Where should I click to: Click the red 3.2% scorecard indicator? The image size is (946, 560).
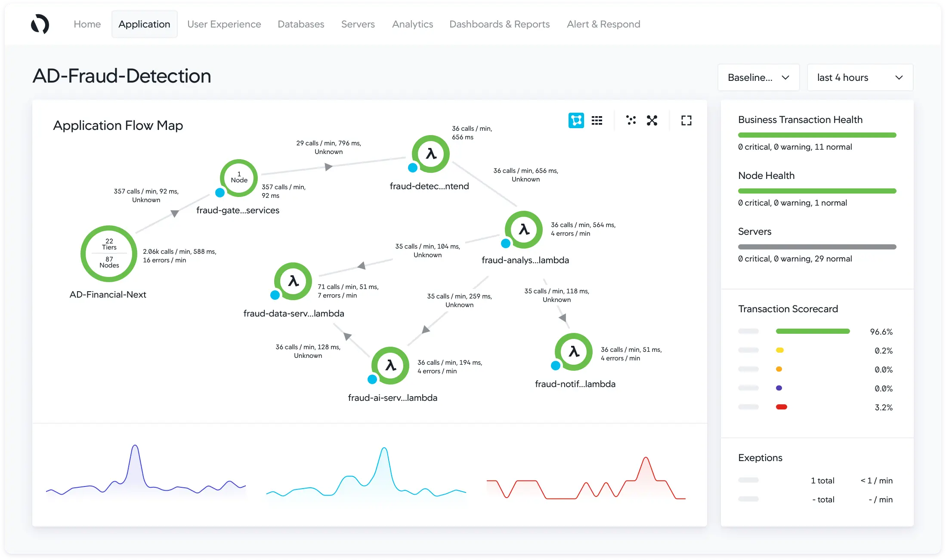(x=781, y=407)
